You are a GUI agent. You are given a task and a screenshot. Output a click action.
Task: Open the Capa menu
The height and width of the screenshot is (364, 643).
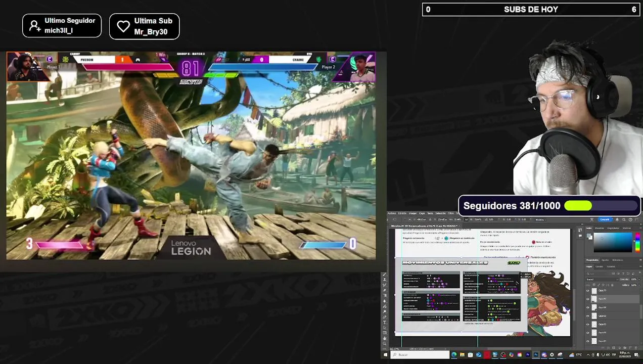coord(422,213)
